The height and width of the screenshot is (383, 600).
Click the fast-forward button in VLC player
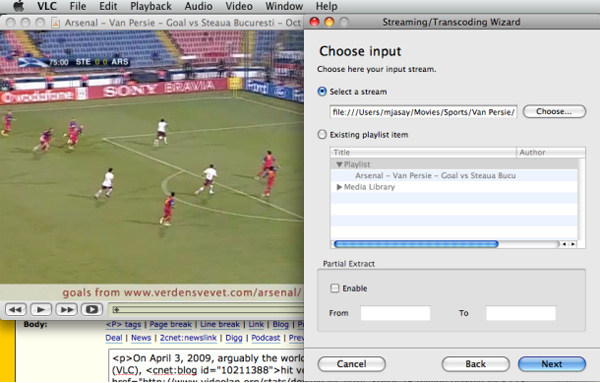tap(67, 309)
